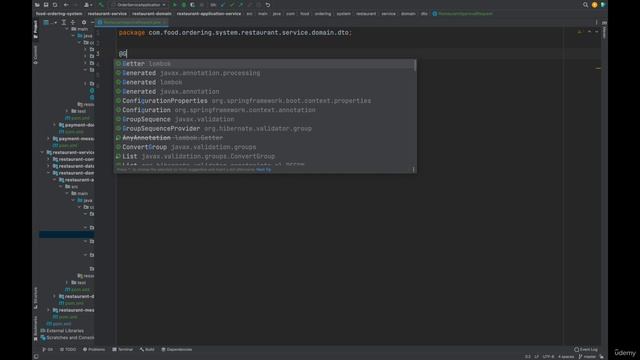Screen dimensions: 640x360
Task: Click the Expand All icon in Project panel
Action: pos(64,22)
